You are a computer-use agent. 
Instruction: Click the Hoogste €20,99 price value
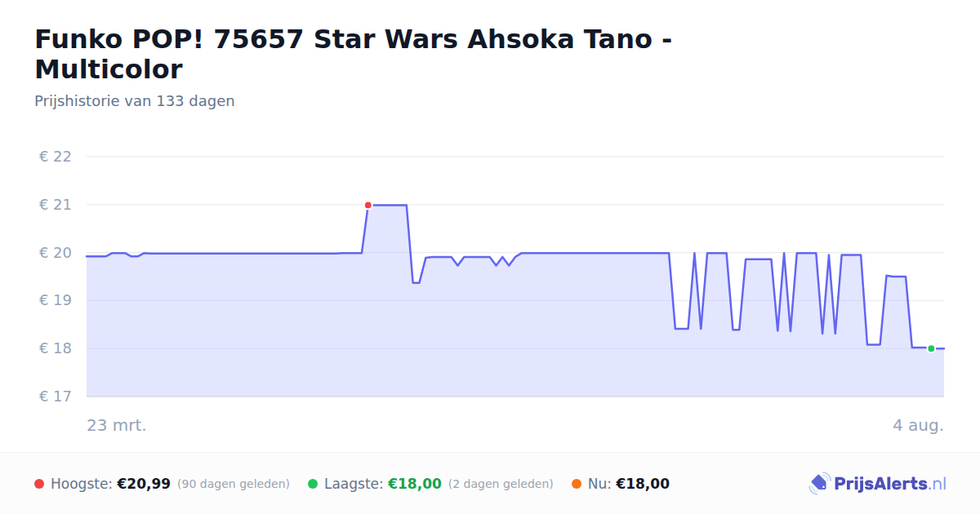pyautogui.click(x=144, y=484)
